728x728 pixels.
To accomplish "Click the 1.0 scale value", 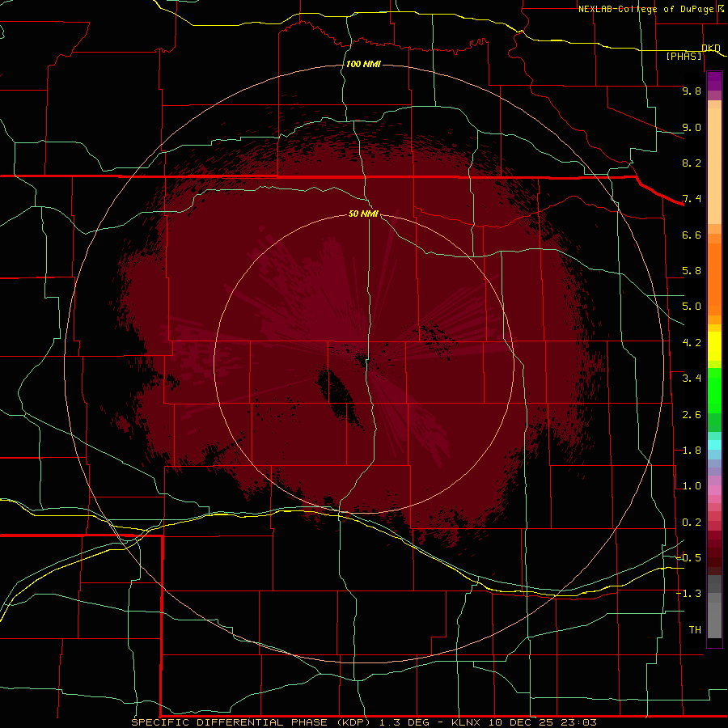I will tap(692, 486).
